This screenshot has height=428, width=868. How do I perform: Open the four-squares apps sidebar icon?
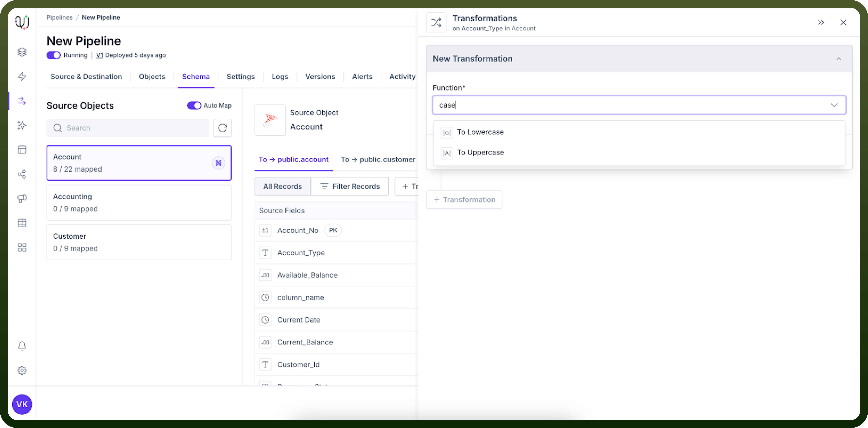tap(22, 247)
